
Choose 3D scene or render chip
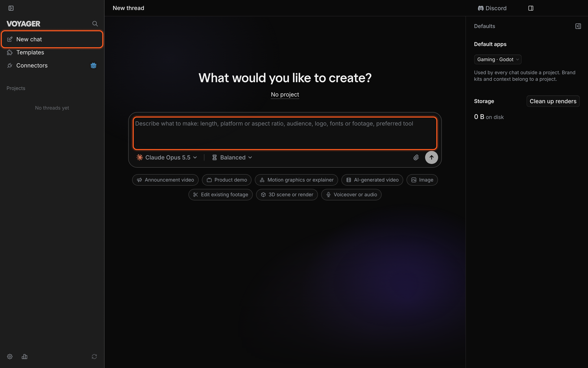[287, 195]
